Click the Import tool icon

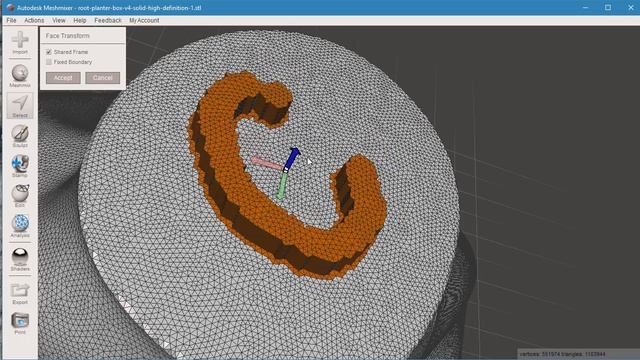pos(20,40)
